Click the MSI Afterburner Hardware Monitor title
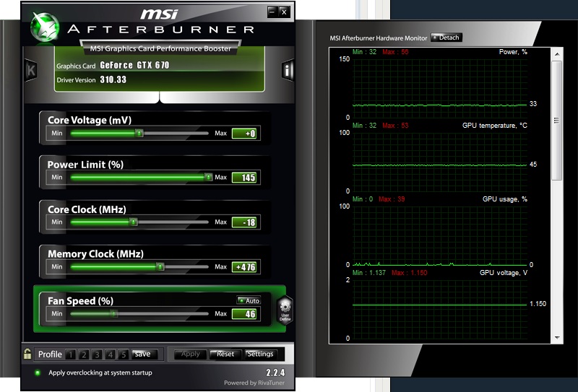578x392 pixels. tap(378, 38)
